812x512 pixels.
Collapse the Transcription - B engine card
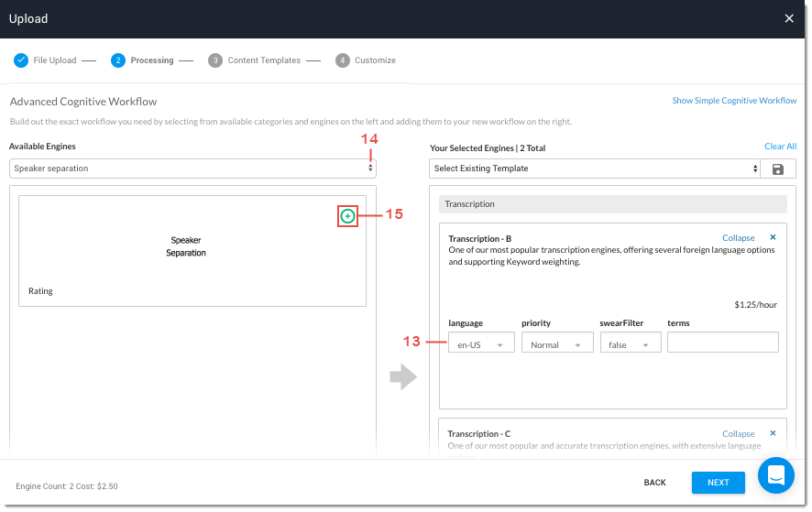tap(738, 238)
